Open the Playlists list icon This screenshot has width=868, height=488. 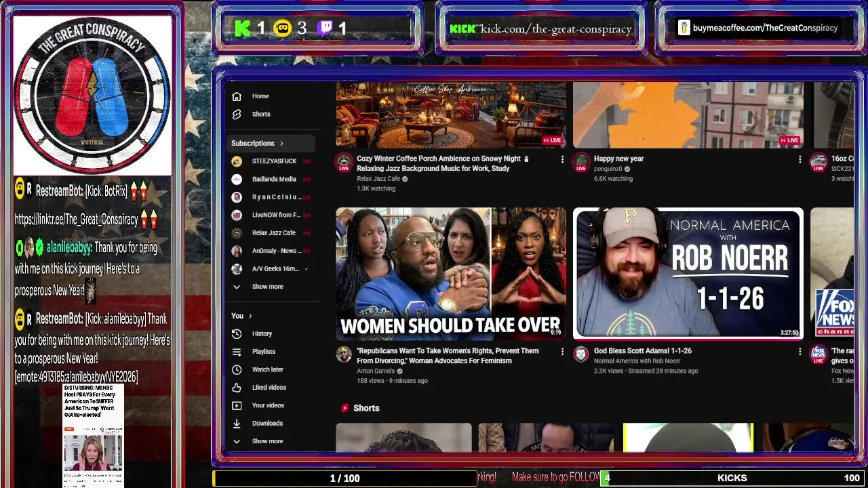pos(237,352)
